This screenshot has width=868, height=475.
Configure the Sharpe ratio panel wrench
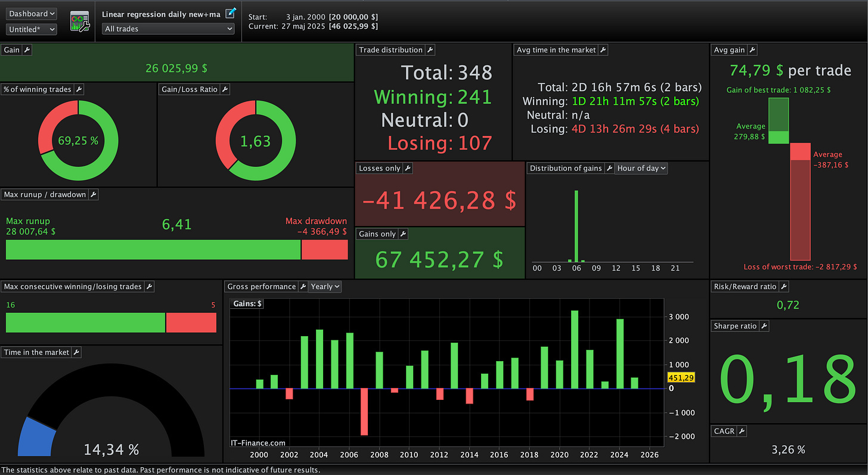tap(764, 326)
